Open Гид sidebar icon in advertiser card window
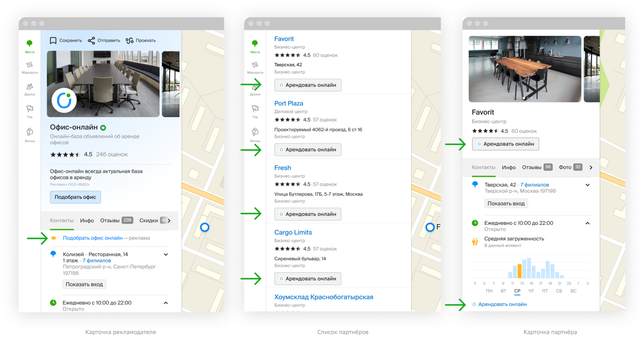Screen dimensions: 644x337 [x=30, y=112]
